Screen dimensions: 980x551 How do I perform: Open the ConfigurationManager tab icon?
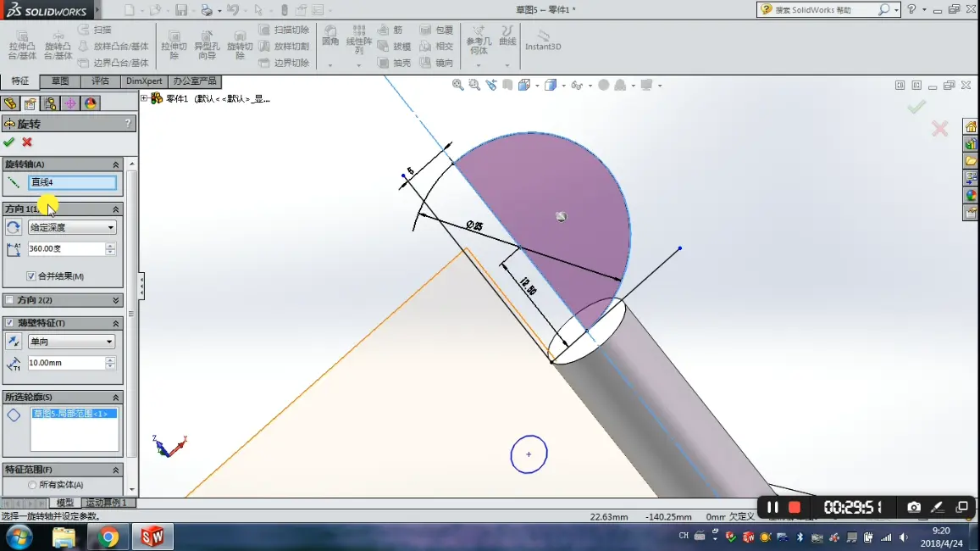pyautogui.click(x=50, y=103)
